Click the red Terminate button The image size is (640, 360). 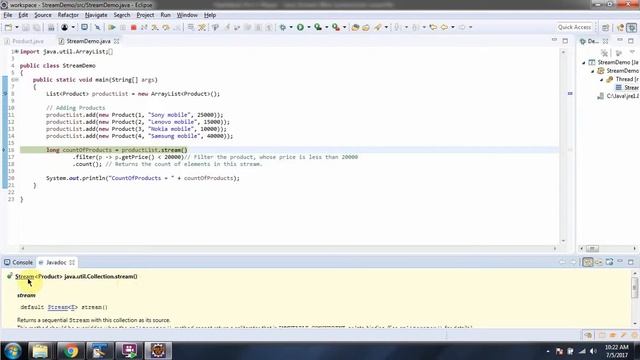(133, 27)
